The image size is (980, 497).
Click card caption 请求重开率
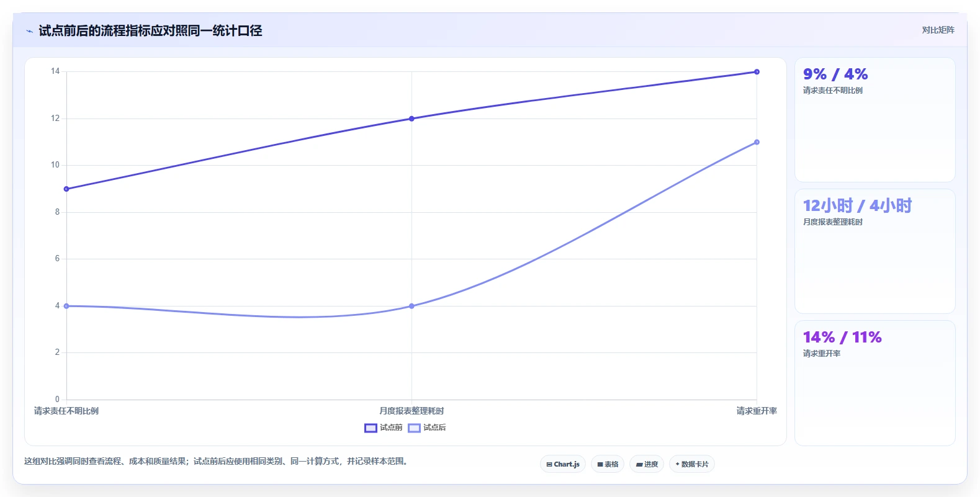pos(822,354)
